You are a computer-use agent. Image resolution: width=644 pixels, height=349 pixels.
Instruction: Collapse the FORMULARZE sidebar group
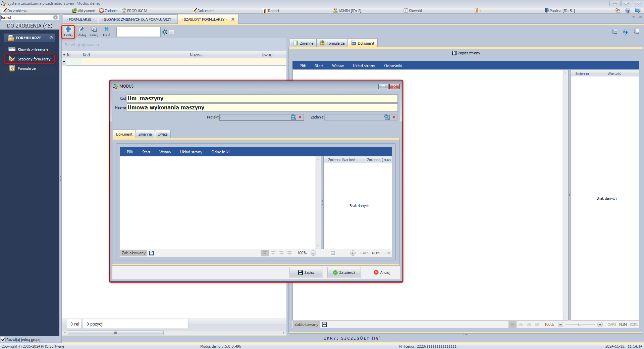(51, 38)
